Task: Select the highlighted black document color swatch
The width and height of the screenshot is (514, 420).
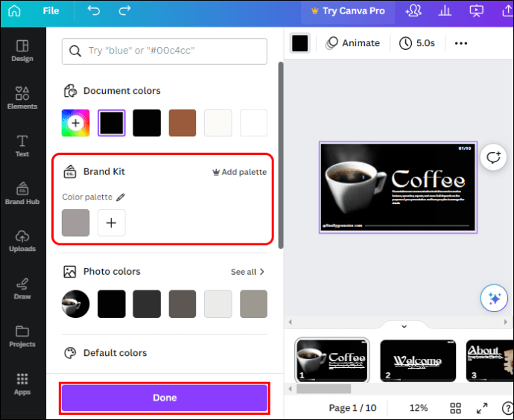Action: 112,123
